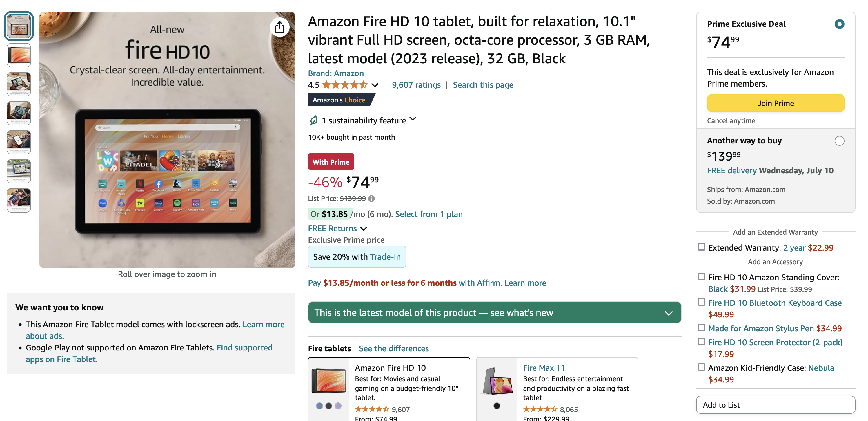
Task: Click the share icon on the product image
Action: [x=280, y=27]
